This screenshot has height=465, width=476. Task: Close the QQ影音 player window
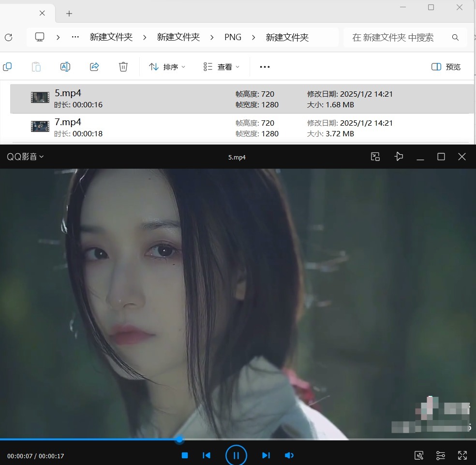(x=462, y=157)
